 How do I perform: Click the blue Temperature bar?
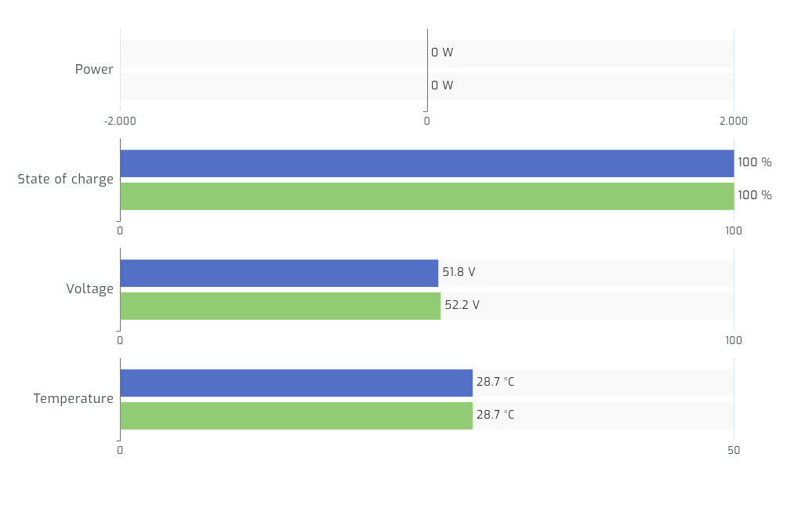click(296, 383)
